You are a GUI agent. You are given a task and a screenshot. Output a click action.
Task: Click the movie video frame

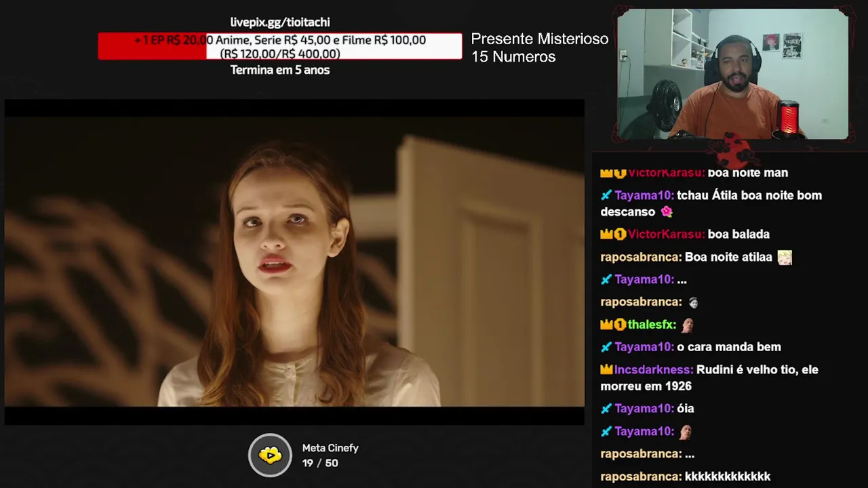pyautogui.click(x=294, y=262)
